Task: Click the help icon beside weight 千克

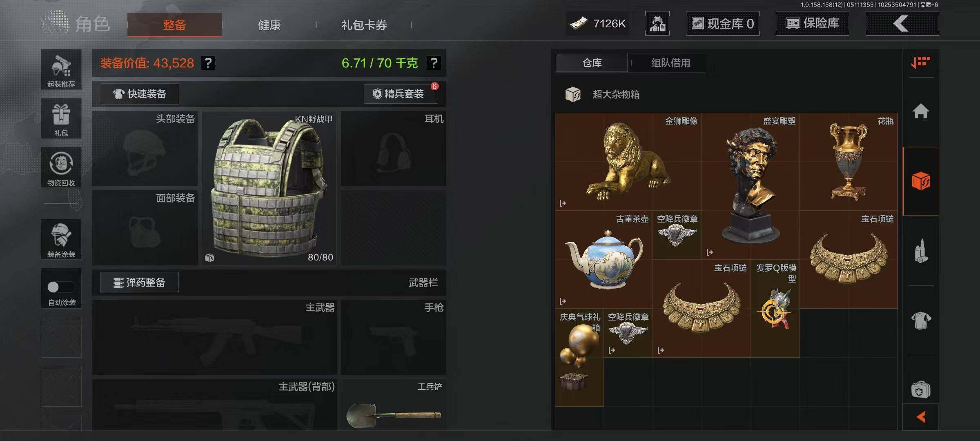Action: [x=434, y=63]
